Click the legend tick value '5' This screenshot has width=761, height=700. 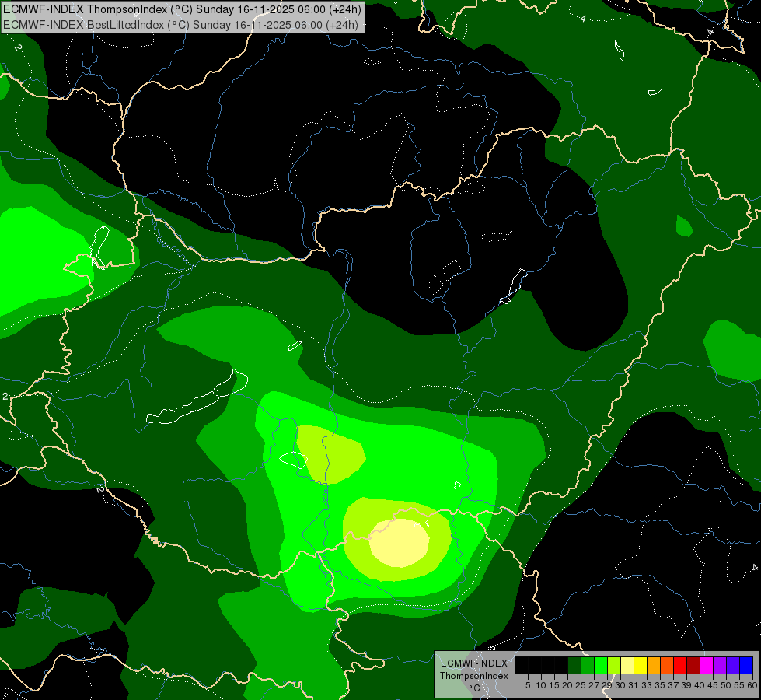(528, 685)
